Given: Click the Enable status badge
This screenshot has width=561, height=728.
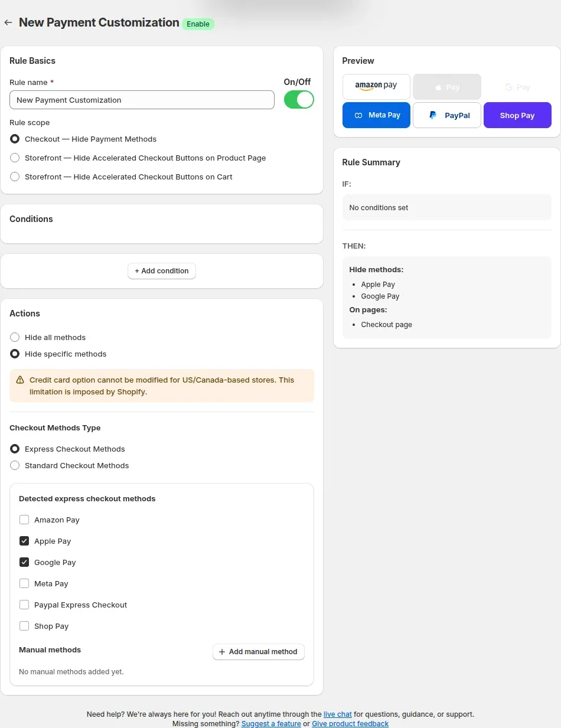Looking at the screenshot, I should point(198,24).
